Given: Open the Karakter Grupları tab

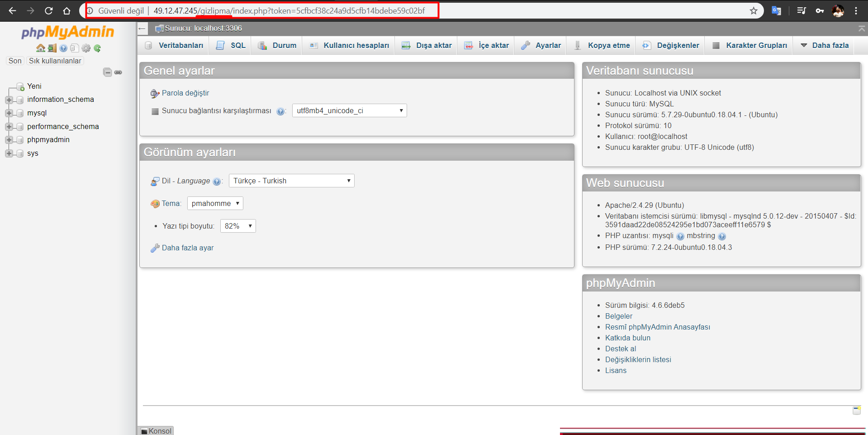Looking at the screenshot, I should (x=749, y=45).
